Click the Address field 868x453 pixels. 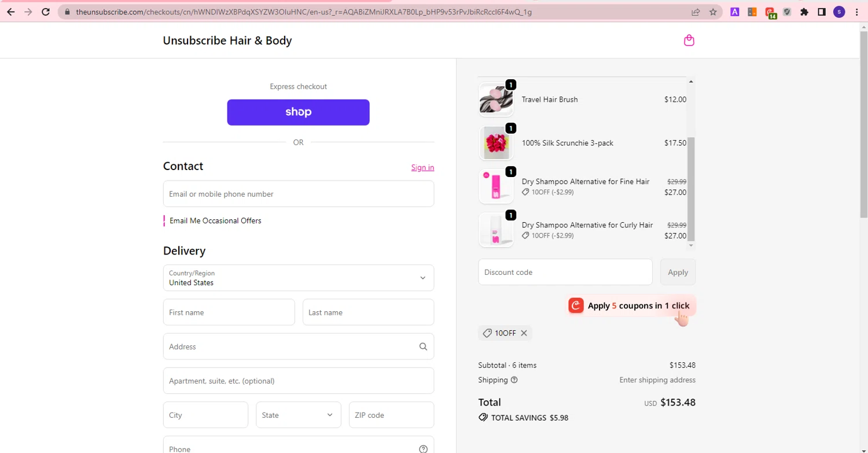tap(299, 347)
